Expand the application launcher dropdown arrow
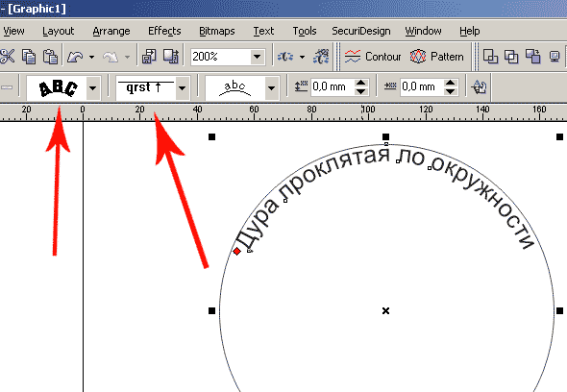The image size is (567, 392). 303,57
